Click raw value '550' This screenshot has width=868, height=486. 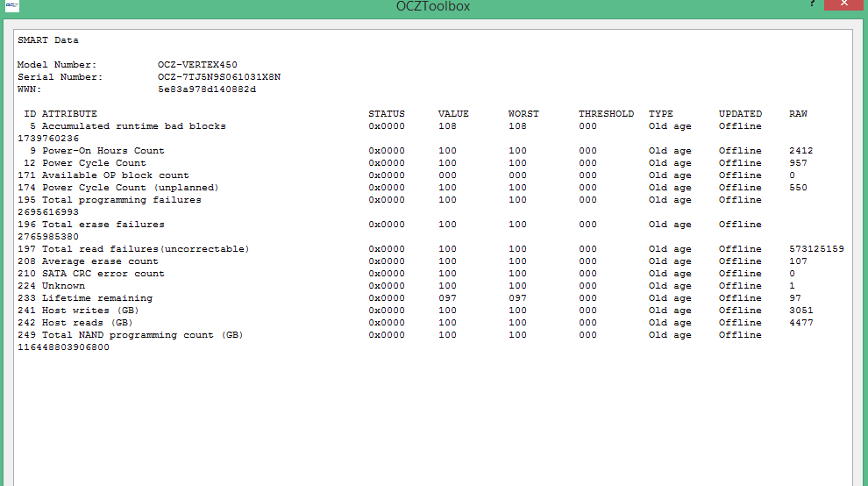coord(798,188)
